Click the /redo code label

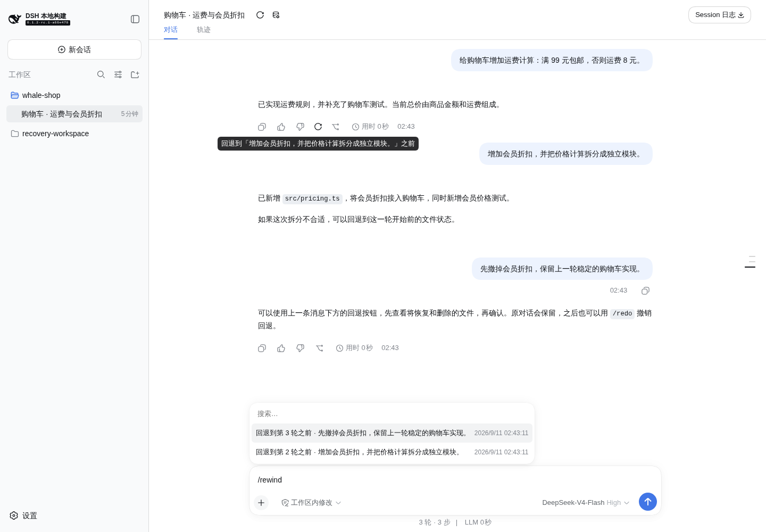coord(622,313)
